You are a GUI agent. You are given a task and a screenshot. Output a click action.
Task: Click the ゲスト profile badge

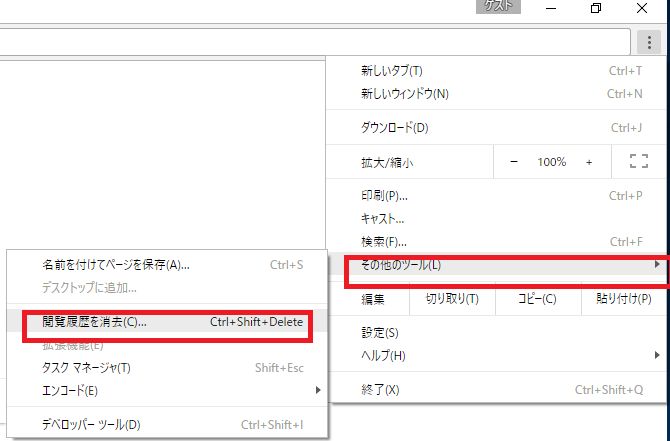499,6
